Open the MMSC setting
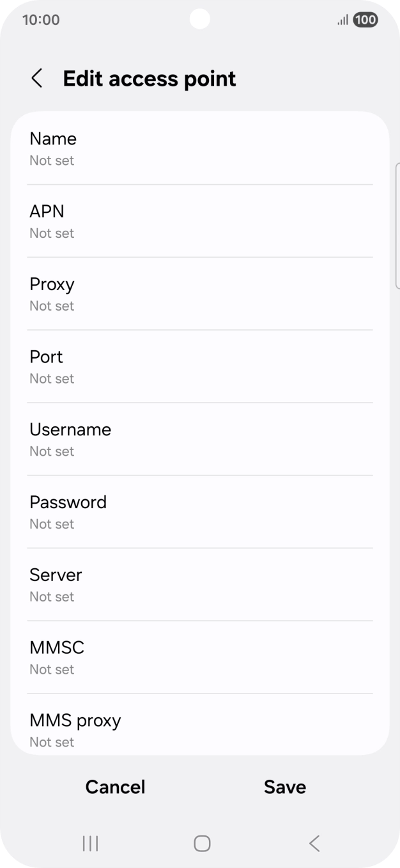The width and height of the screenshot is (400, 868). tap(199, 658)
